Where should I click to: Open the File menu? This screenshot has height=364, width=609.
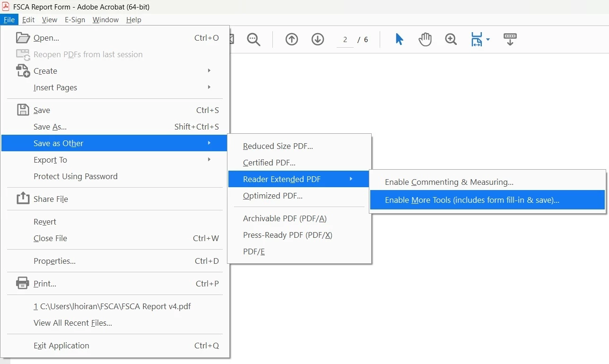click(9, 20)
